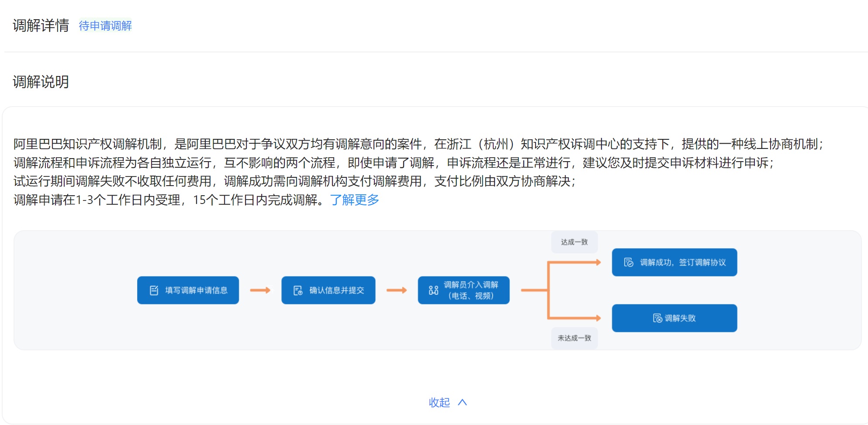Click the checked-document icon in 调解成功 node
This screenshot has width=868, height=425.
[628, 262]
